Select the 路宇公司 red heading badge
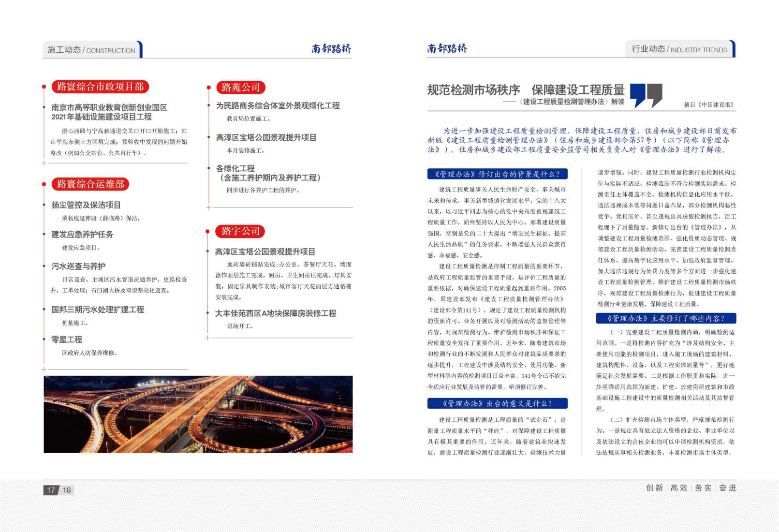Image resolution: width=779 pixels, height=532 pixels. coord(240,231)
